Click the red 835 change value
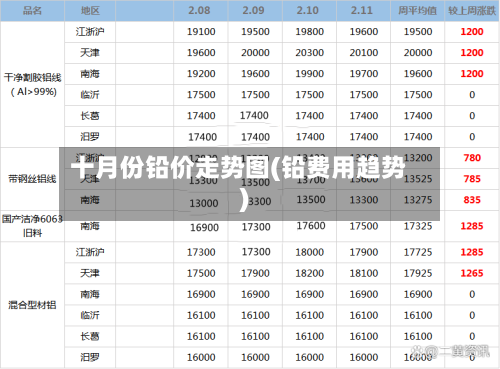This screenshot has width=500, height=369. coord(472,200)
